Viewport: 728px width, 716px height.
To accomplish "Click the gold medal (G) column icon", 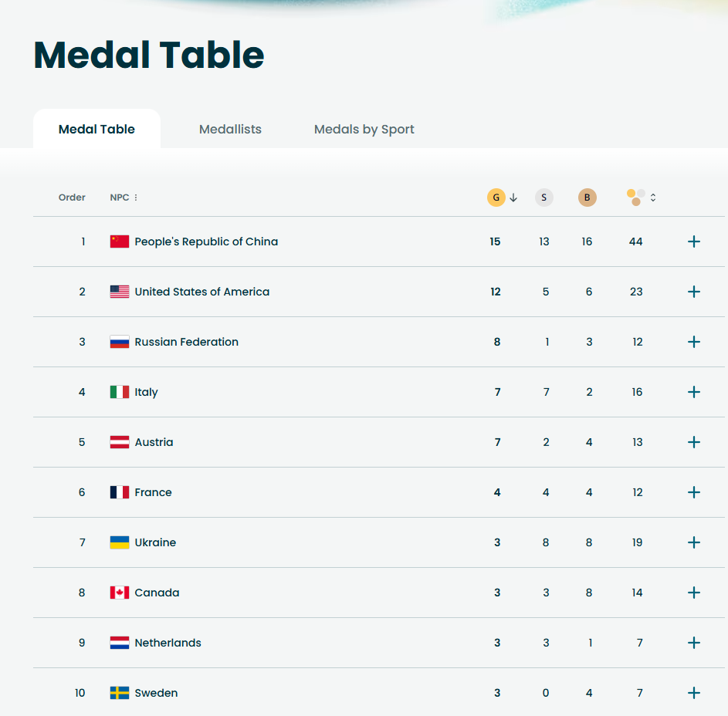I will (x=496, y=197).
